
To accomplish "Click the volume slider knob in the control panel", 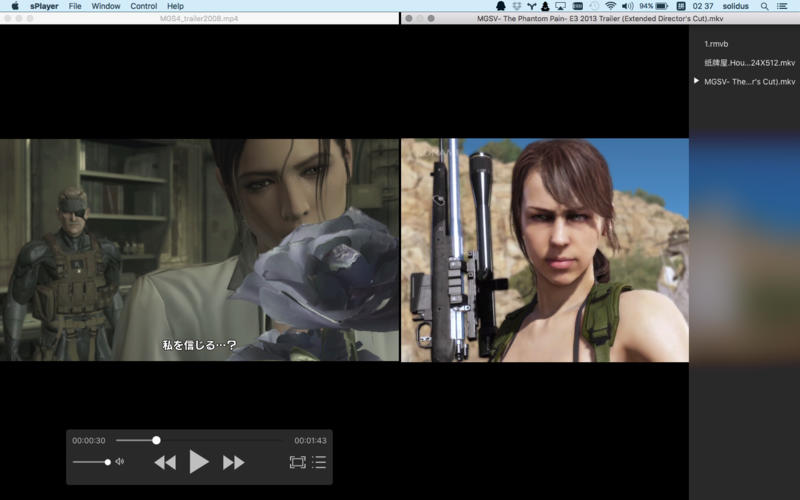I will coord(108,462).
